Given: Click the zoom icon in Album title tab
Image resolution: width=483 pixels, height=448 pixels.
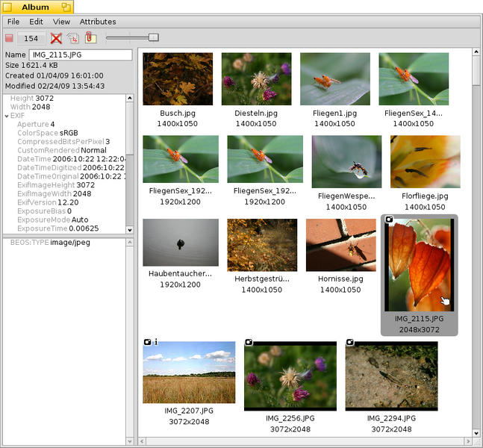Looking at the screenshot, I should tap(66, 7).
